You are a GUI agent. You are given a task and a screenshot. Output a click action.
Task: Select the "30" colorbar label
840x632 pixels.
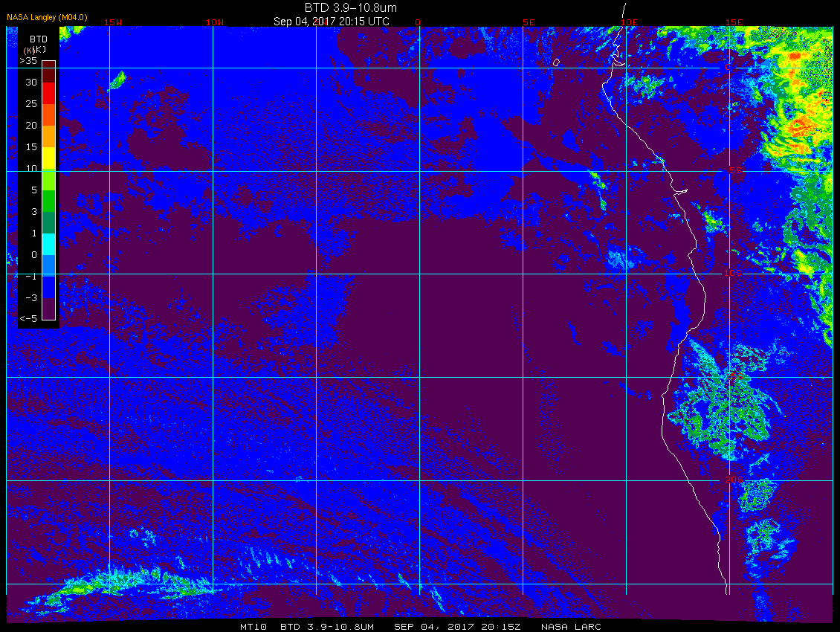tap(32, 82)
